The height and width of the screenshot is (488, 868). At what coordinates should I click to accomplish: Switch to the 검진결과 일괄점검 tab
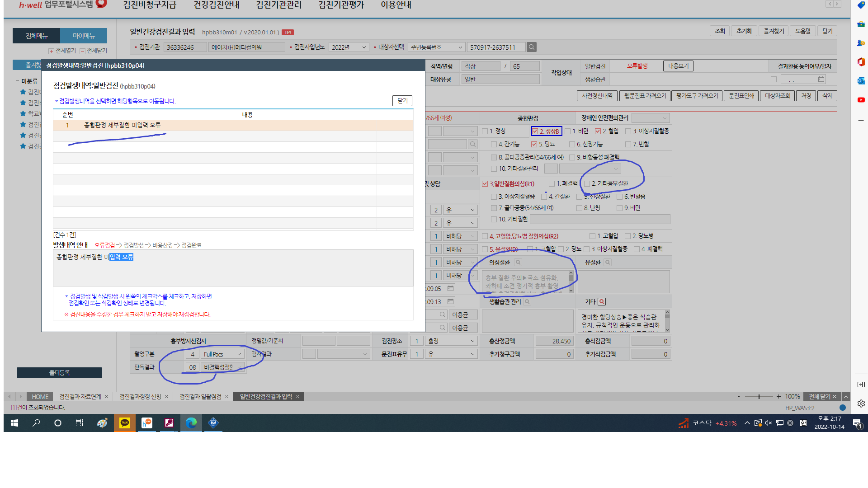tap(200, 396)
